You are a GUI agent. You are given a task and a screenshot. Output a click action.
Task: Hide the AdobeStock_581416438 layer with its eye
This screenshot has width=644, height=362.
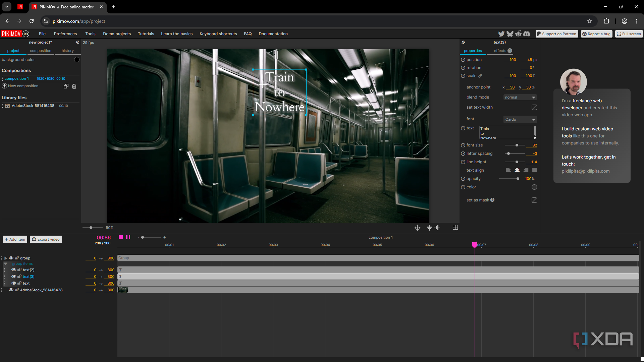click(11, 290)
